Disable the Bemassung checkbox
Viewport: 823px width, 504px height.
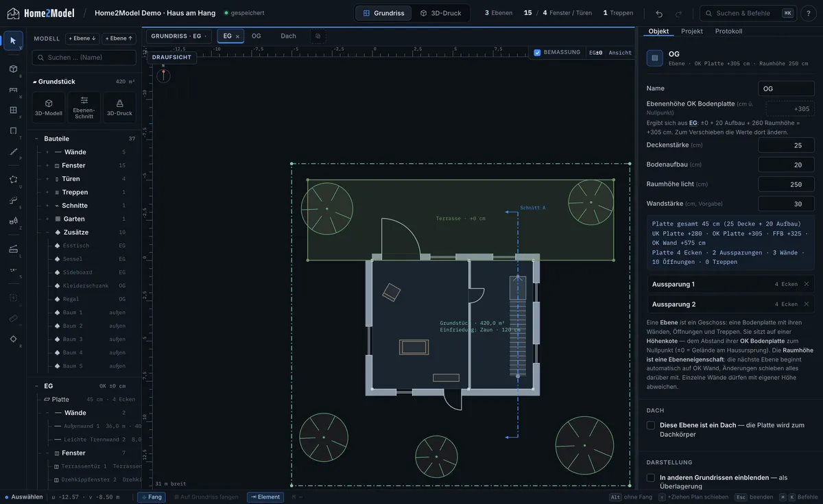coord(537,53)
